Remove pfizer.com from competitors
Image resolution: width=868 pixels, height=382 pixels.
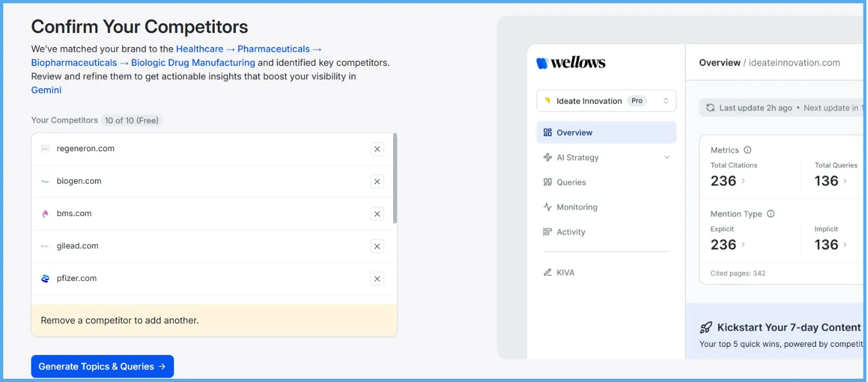[x=377, y=279]
